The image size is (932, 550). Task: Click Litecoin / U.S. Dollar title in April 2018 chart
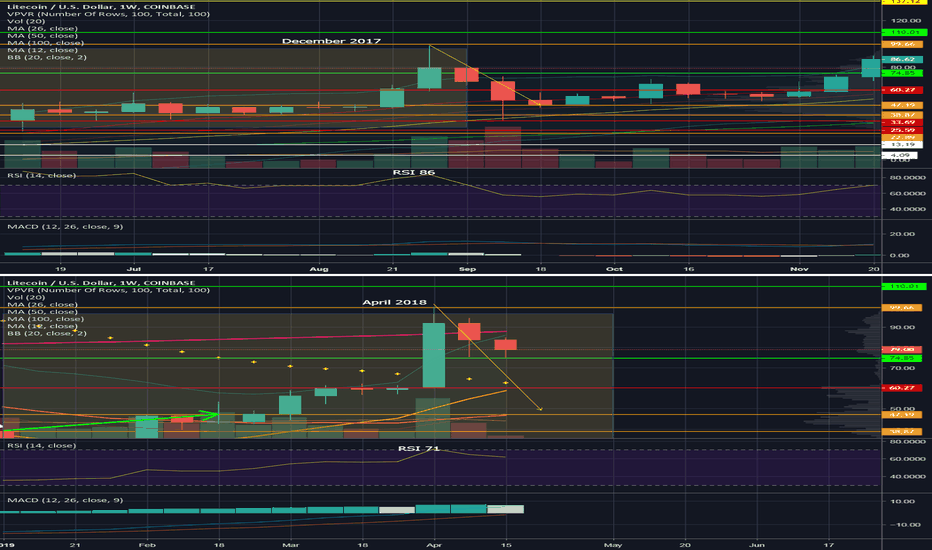click(x=101, y=283)
